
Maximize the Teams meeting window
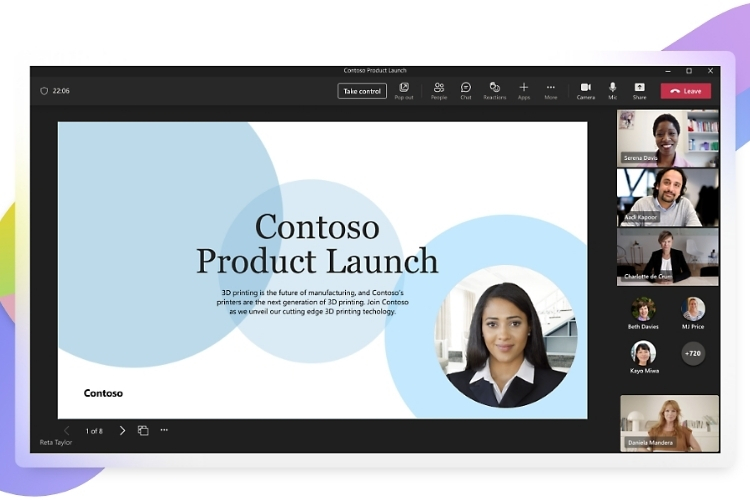[689, 71]
